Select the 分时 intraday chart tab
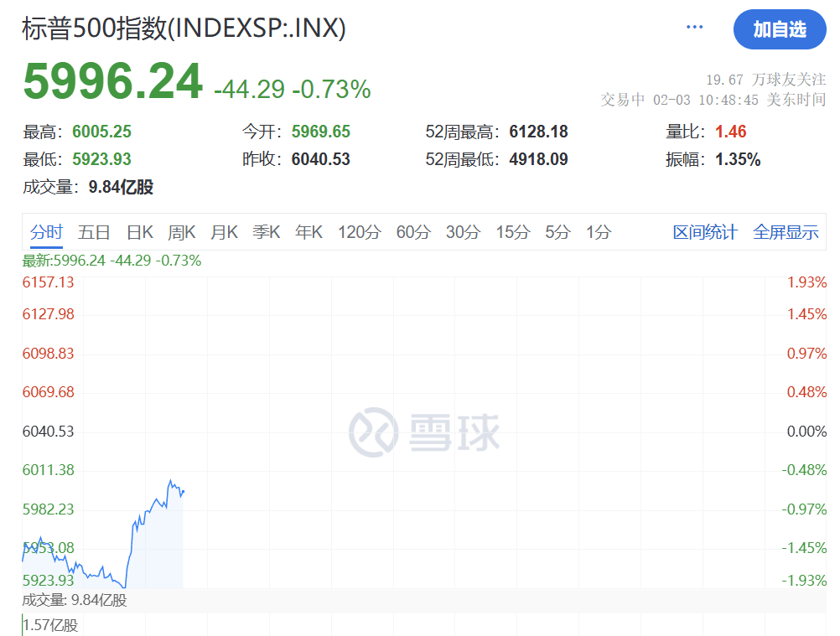Screen dimensions: 840x636 tap(47, 232)
